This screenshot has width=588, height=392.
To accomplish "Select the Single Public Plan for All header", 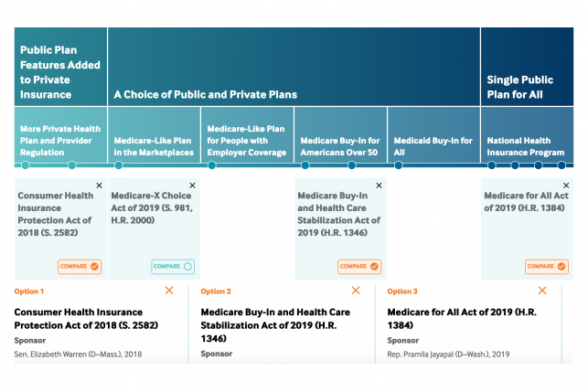I will 526,87.
